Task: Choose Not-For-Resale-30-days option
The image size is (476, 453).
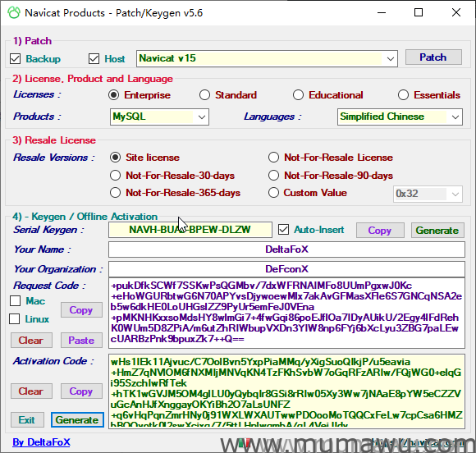Action: pyautogui.click(x=116, y=175)
